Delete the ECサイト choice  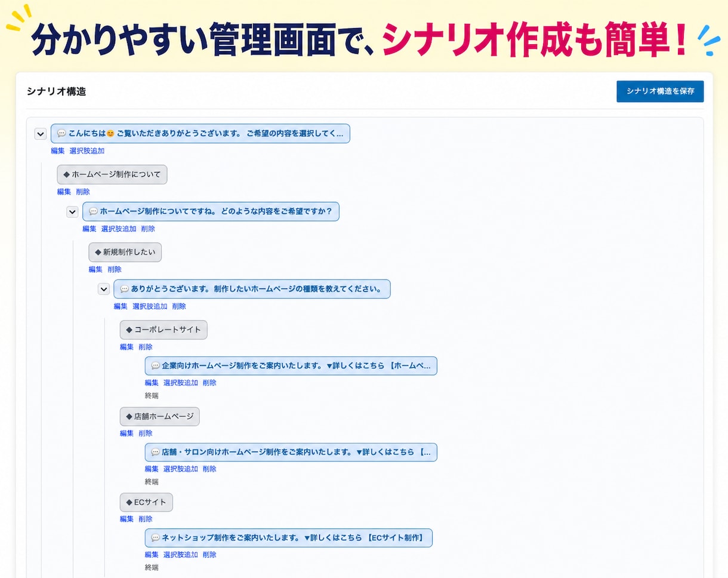[x=146, y=519]
